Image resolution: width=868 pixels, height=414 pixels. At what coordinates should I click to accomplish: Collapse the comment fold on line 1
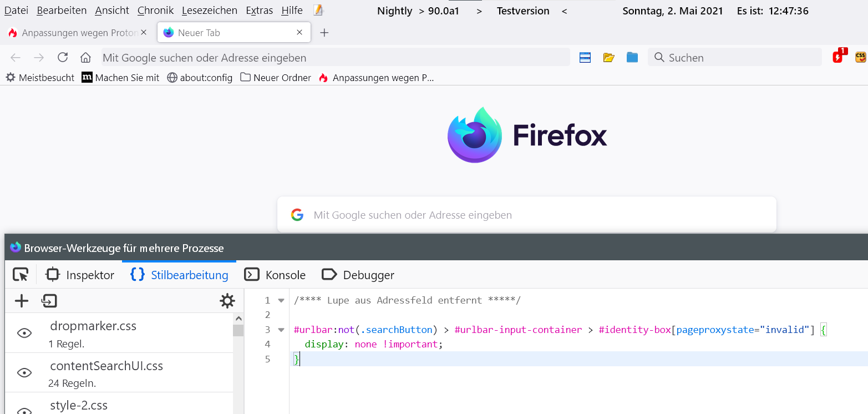pyautogui.click(x=281, y=300)
